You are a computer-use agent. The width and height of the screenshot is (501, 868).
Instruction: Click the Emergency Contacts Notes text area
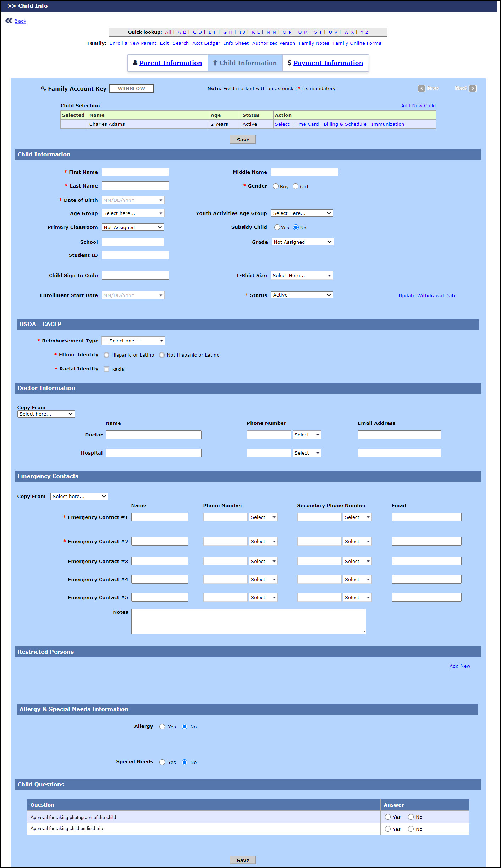pos(248,622)
